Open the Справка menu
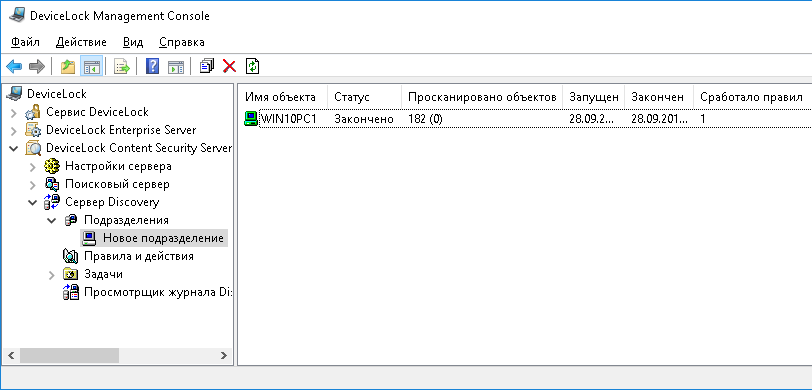Screen dimensions: 812x390 pyautogui.click(x=182, y=42)
